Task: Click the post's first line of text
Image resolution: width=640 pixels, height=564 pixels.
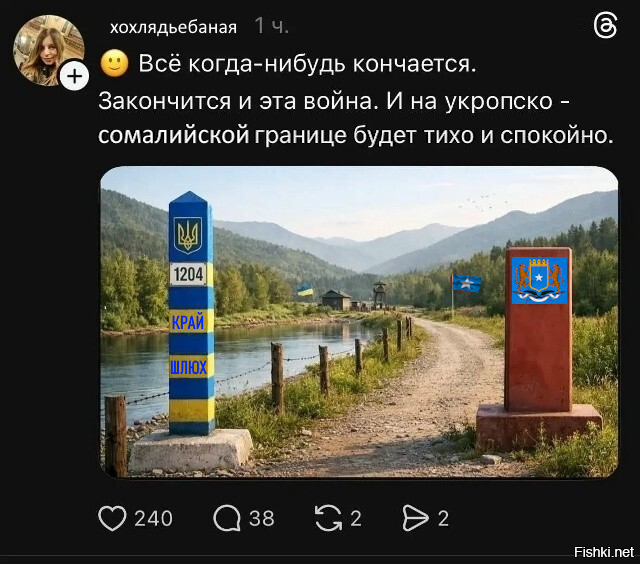Action: point(307,64)
